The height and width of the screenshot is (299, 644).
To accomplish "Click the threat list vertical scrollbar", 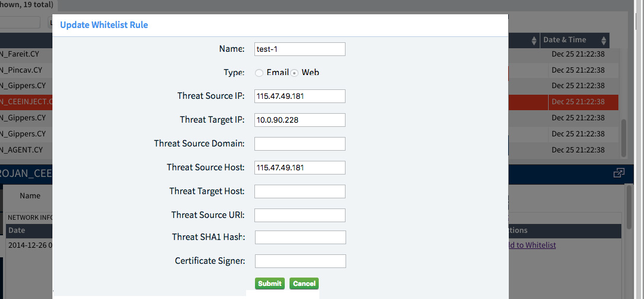I will pos(624,137).
